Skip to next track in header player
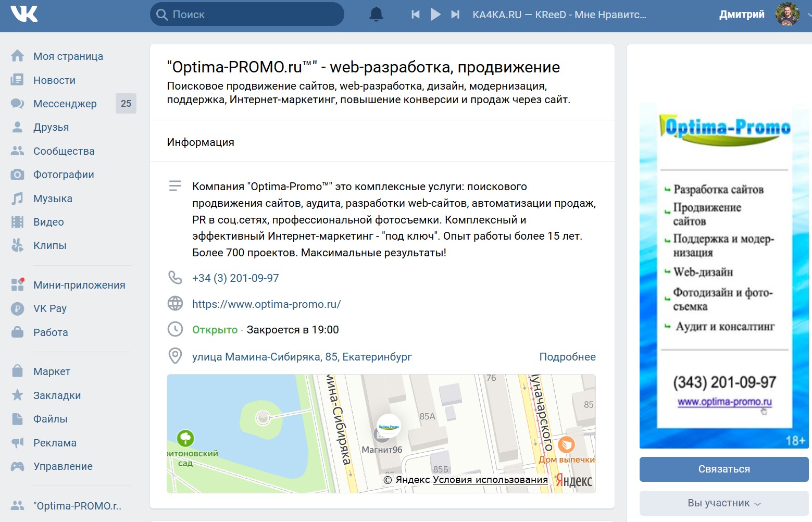812x522 pixels. 455,15
